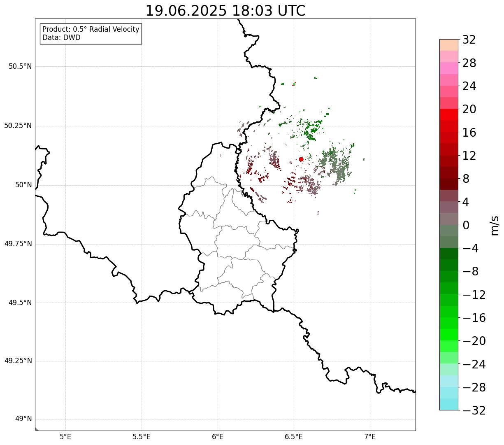
Task: Click colorbar tick label 32
Action: [x=469, y=40]
